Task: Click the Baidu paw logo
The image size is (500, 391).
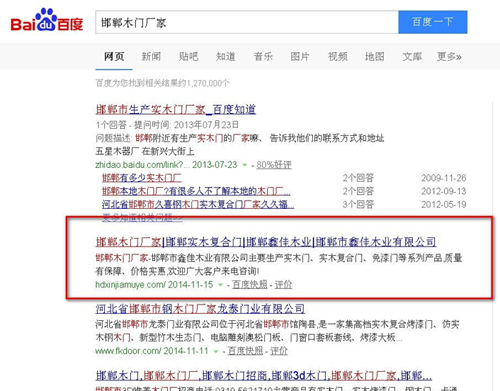Action: coord(47,20)
